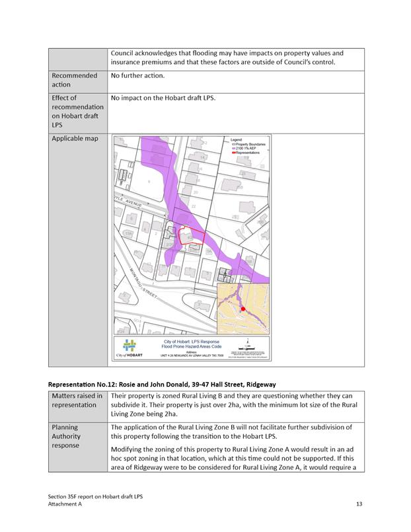Screen dimensions: 411x532
Task: Click the inset overview map thumbnail
Action: click(243, 309)
